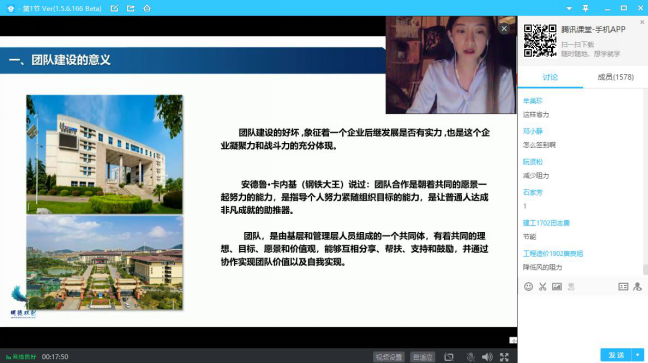Viewport: 648px width, 363px height.
Task: Toggle the teacher-only view person icon
Action: pyautogui.click(x=637, y=287)
